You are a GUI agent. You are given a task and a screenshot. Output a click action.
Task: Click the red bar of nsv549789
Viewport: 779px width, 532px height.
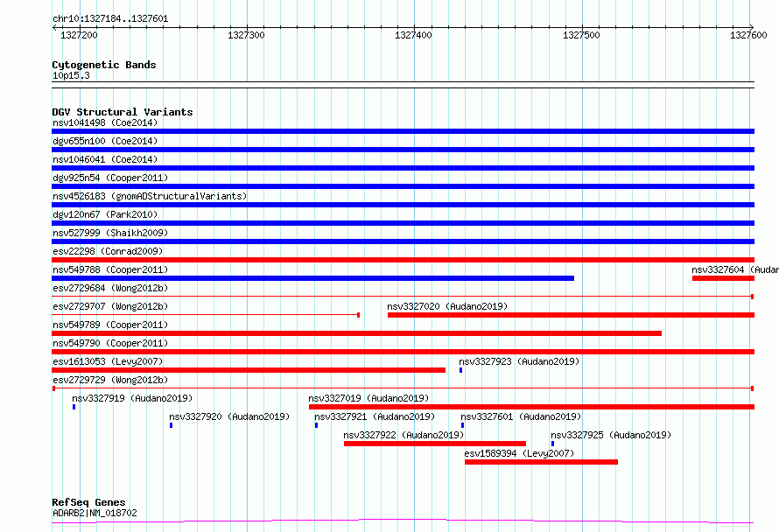click(357, 333)
